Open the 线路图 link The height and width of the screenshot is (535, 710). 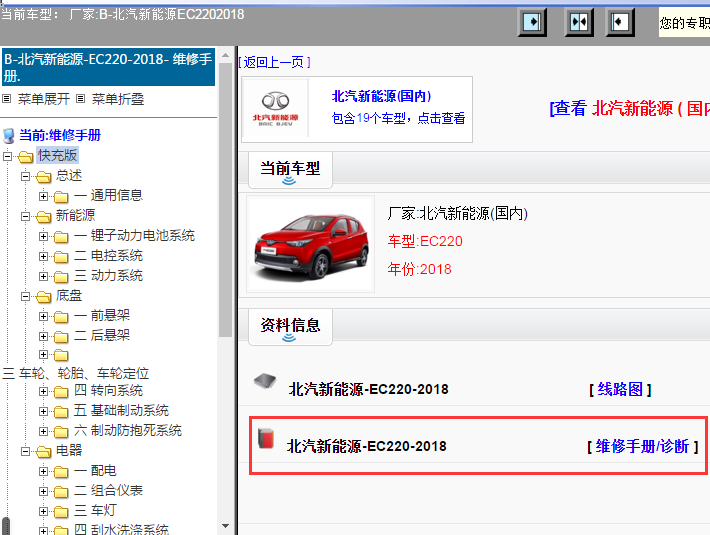620,389
